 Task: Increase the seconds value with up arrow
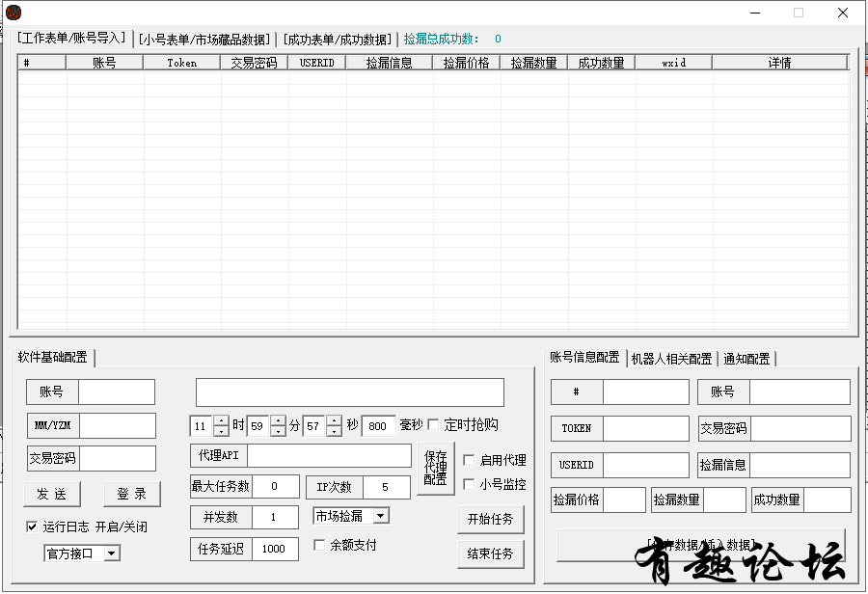tap(335, 420)
